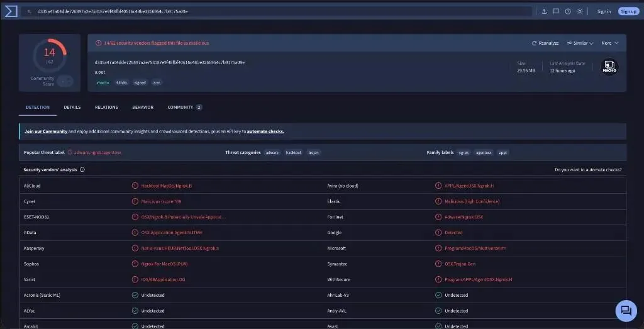Open the notifications comment icon in the header
644x329 pixels.
tap(556, 11)
